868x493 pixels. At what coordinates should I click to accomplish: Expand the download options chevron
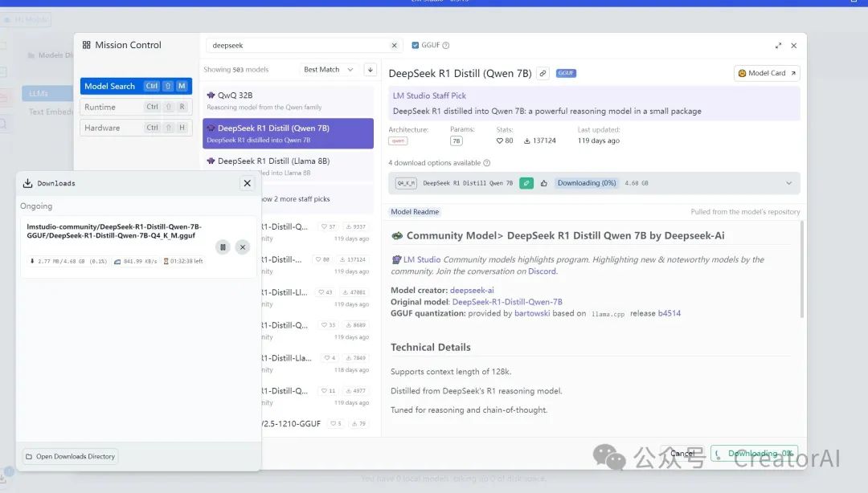[789, 183]
